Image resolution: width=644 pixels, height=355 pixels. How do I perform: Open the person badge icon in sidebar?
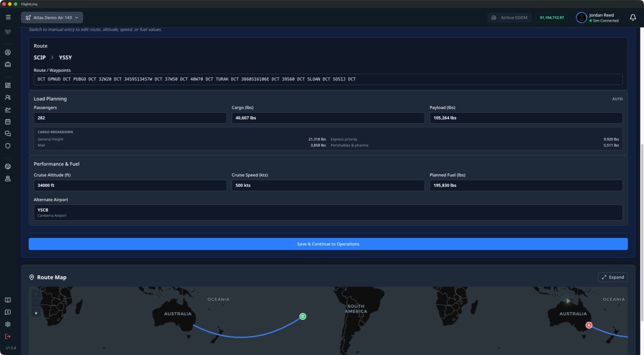pyautogui.click(x=8, y=178)
